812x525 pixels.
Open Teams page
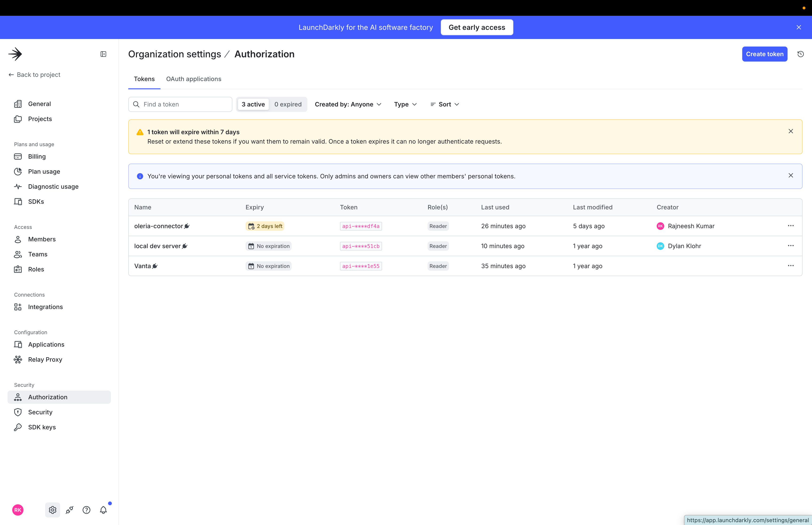pos(59,254)
